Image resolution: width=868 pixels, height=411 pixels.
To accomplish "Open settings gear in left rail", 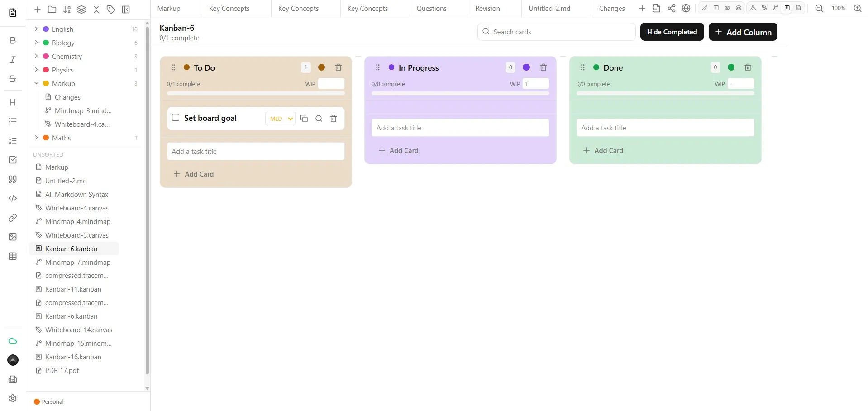I will (13, 398).
